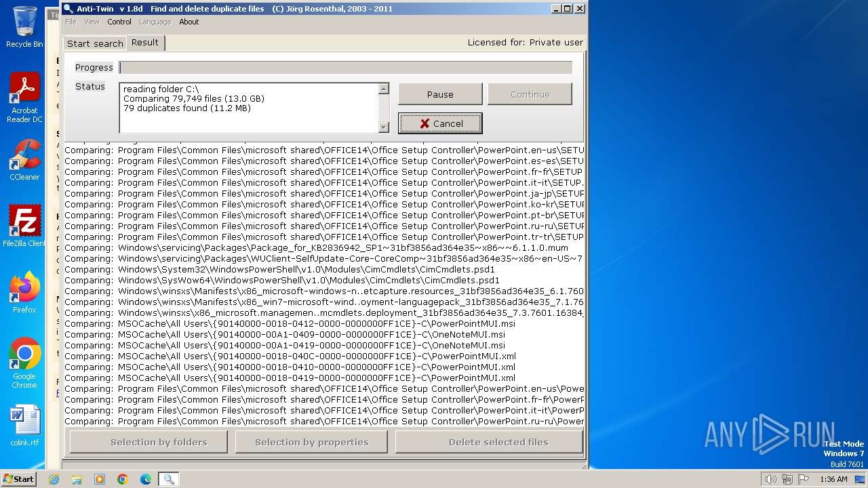Launch CCleaner from the desktop

coord(24,160)
